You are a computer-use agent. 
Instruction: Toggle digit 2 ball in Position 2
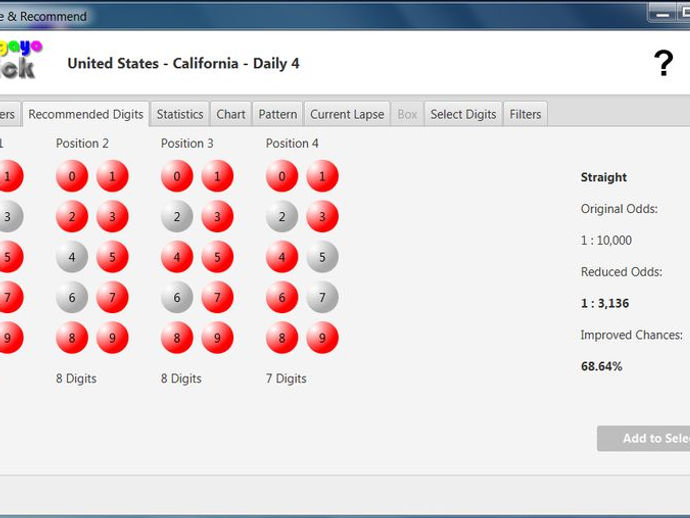tap(72, 217)
